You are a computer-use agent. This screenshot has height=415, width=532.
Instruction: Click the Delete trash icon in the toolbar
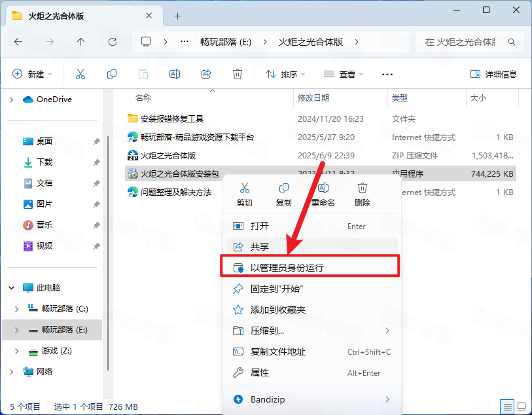click(x=237, y=74)
